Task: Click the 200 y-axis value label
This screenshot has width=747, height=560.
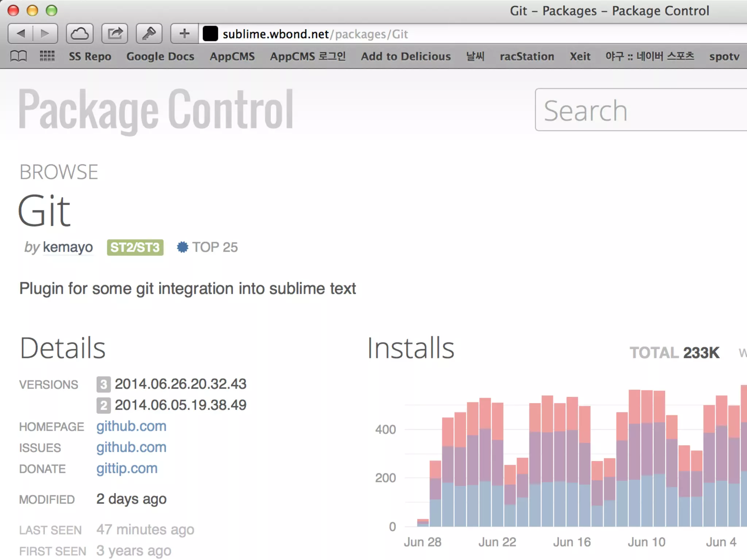Action: 386,478
